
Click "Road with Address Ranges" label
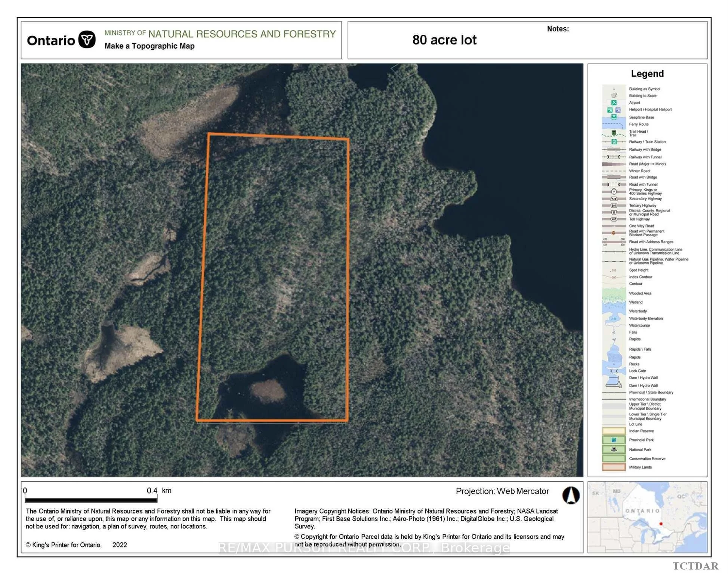(651, 242)
